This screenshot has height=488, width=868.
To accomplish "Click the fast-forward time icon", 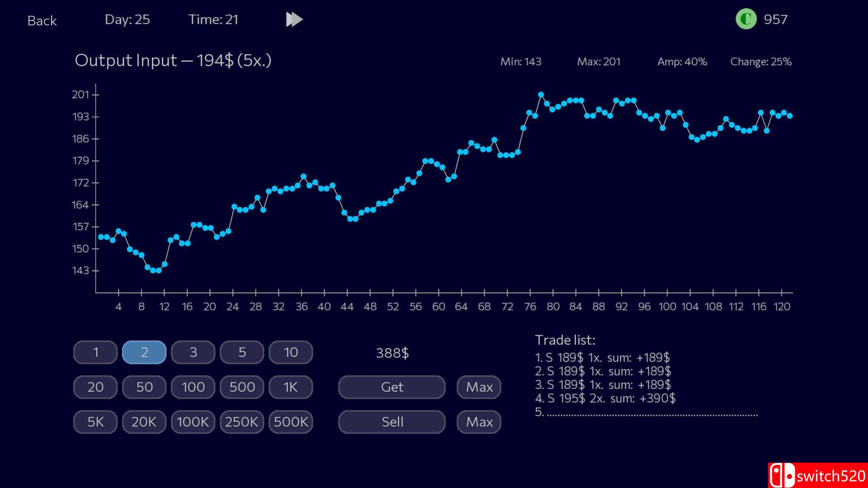I will 294,19.
